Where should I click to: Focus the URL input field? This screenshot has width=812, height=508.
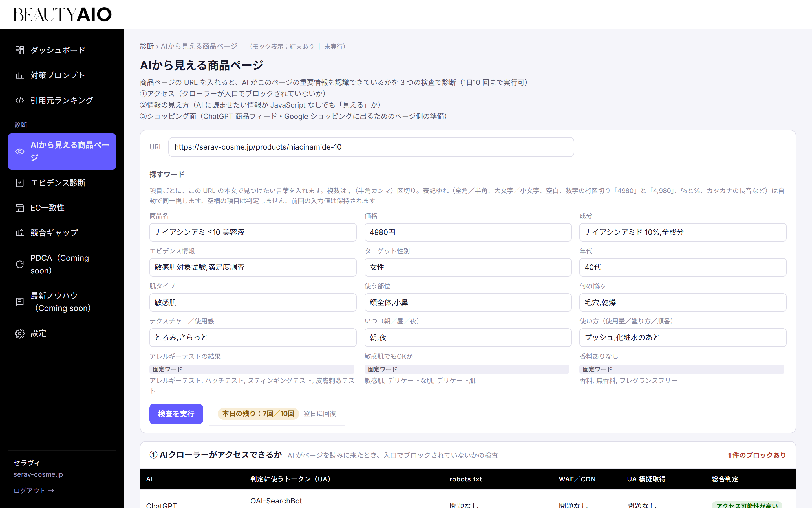point(371,147)
